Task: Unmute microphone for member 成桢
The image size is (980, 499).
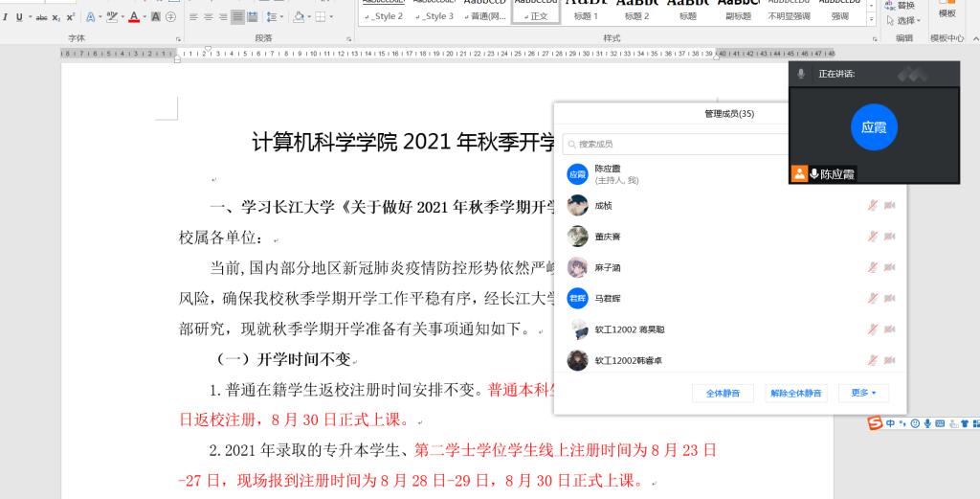Action: [x=872, y=205]
